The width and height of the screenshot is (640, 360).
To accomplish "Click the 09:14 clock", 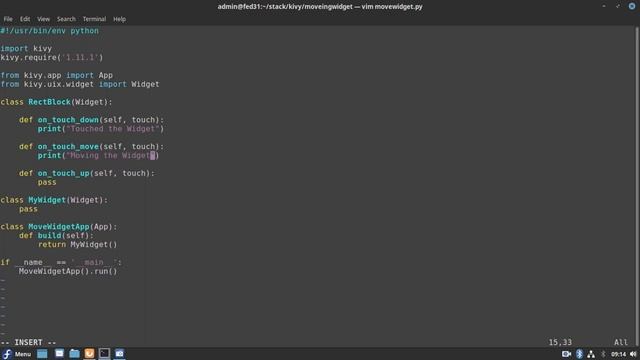I will point(618,354).
